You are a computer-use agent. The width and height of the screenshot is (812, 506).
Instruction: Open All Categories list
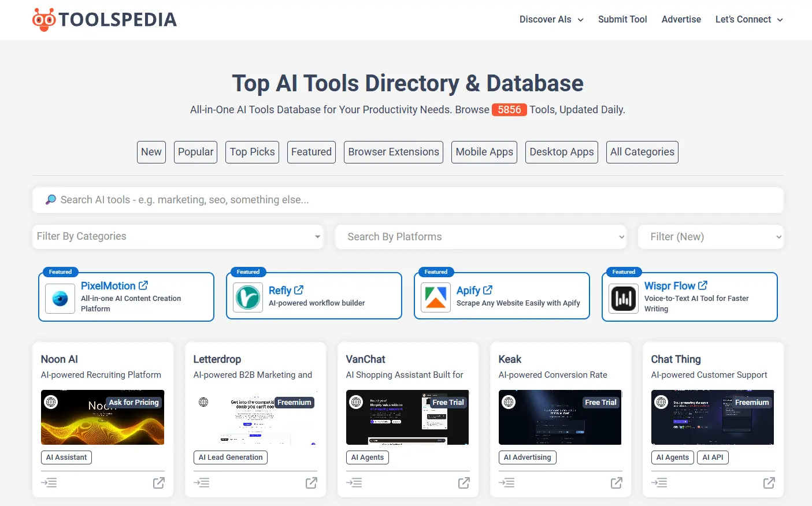[642, 152]
